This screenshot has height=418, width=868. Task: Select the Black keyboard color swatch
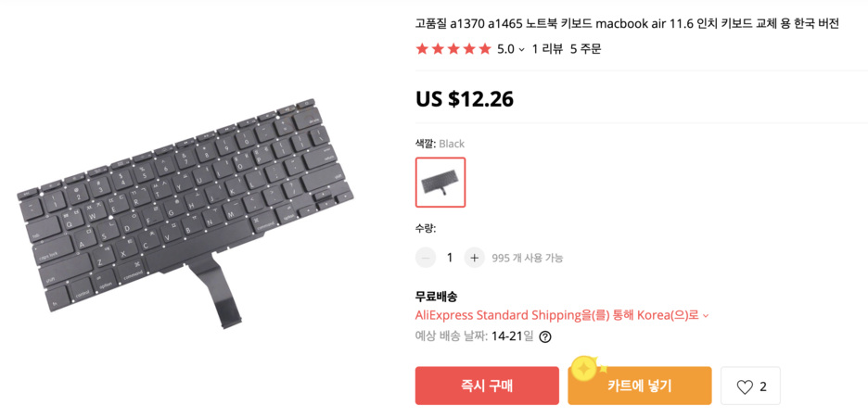pos(440,183)
